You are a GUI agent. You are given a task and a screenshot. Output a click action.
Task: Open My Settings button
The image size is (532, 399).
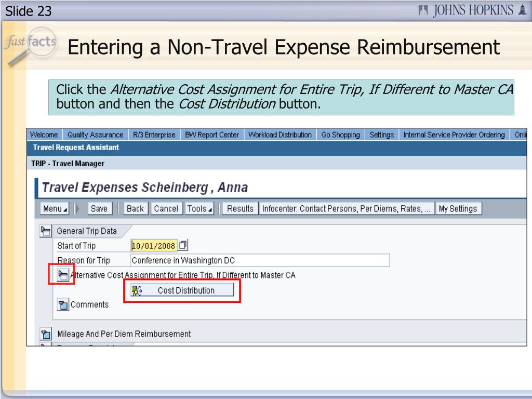click(458, 209)
